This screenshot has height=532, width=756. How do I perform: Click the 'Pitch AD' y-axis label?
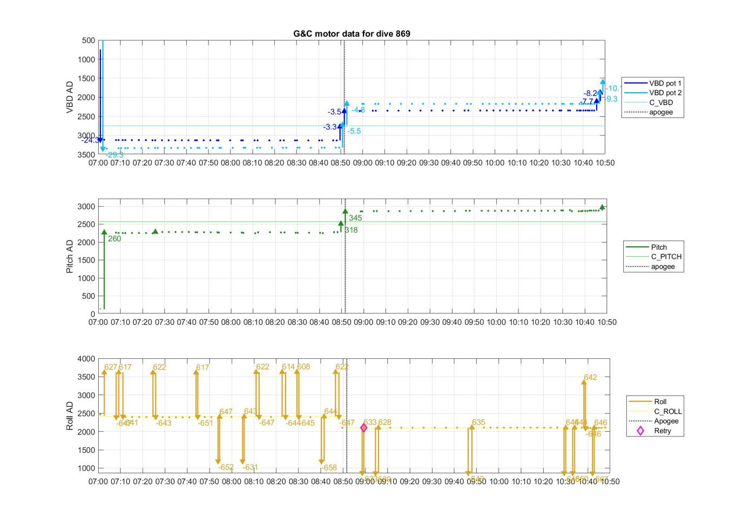70,256
